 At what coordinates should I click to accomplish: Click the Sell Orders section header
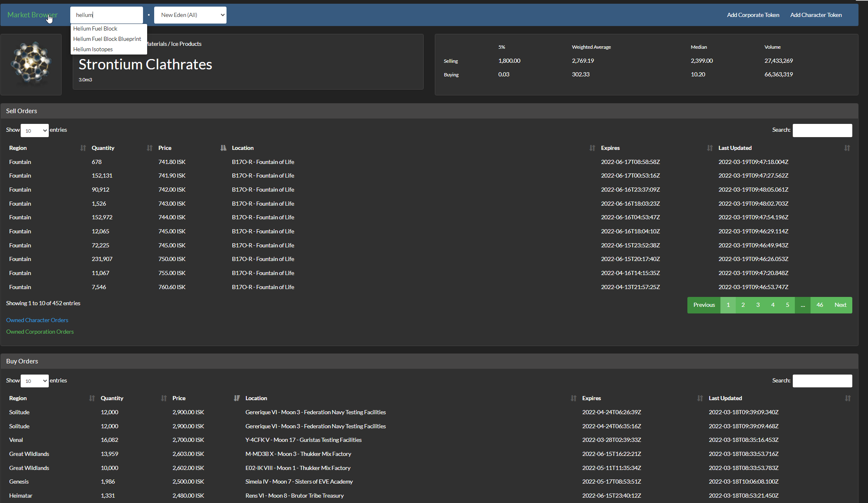click(x=429, y=111)
